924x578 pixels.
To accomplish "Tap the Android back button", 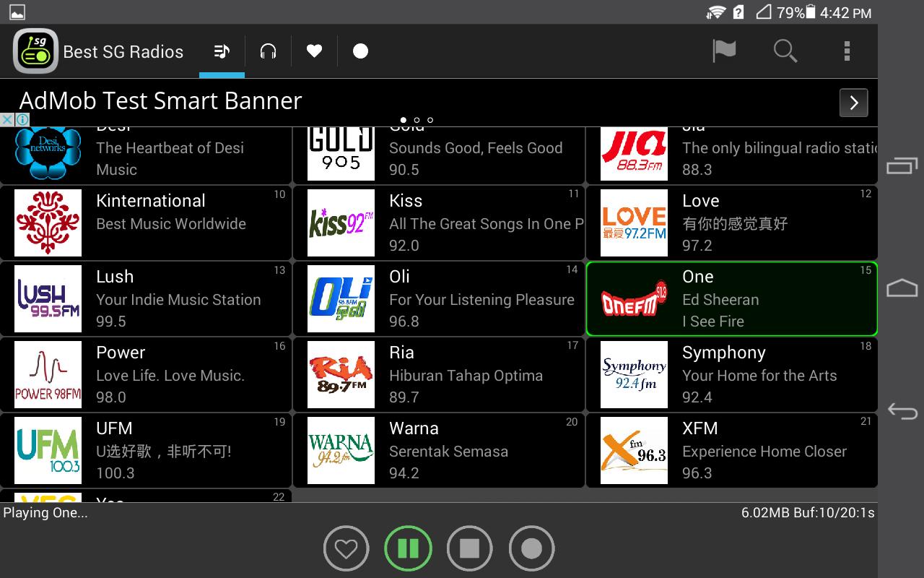I will (902, 411).
